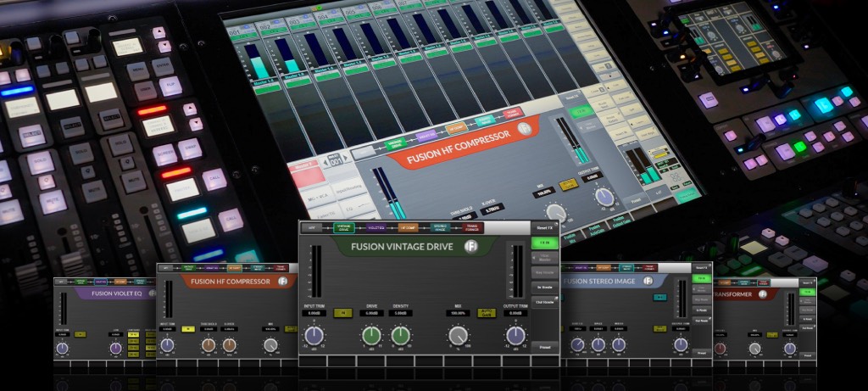The image size is (868, 391).
Task: Click Output Trim knob on Vintage Drive
Action: click(515, 336)
